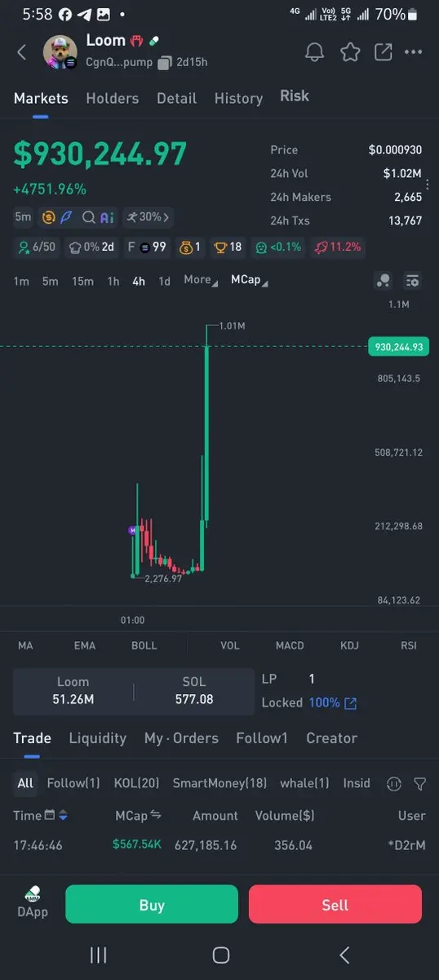The height and width of the screenshot is (980, 439).
Task: Select the SmartMoney(18) filter
Action: [x=219, y=783]
